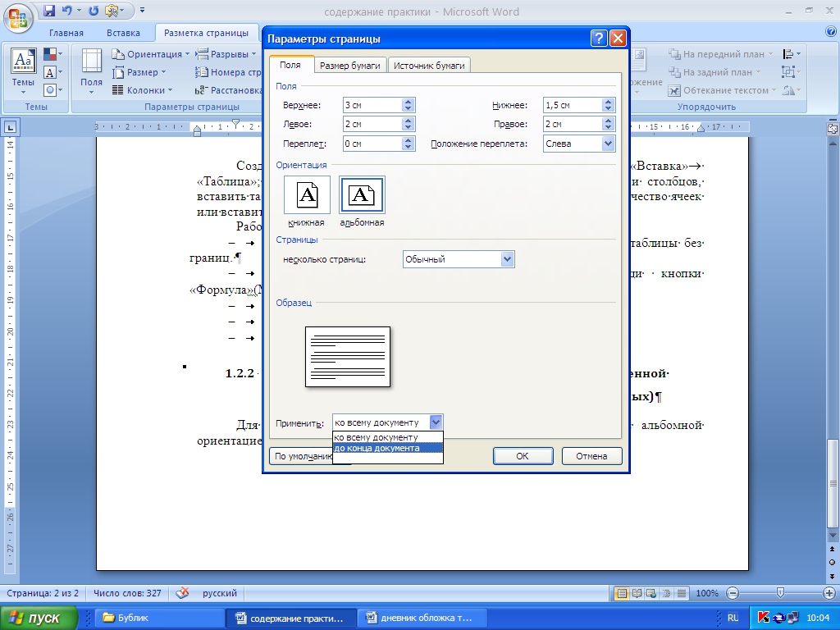Viewport: 840px width, 630px height.
Task: Choose 'ко всему документу' from the list
Action: coord(388,437)
